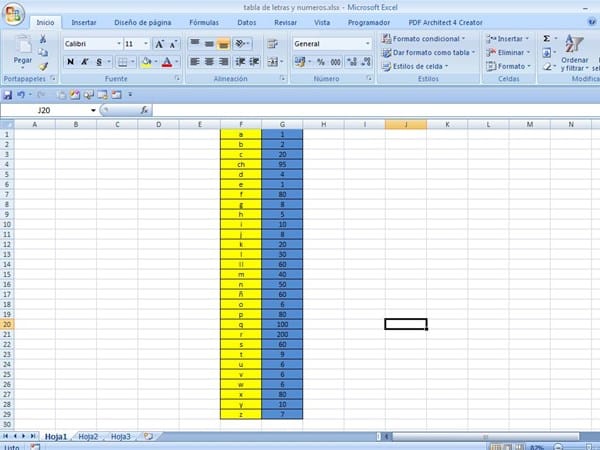Open the fill color dropdown arrow
The image size is (600, 450).
coord(156,62)
